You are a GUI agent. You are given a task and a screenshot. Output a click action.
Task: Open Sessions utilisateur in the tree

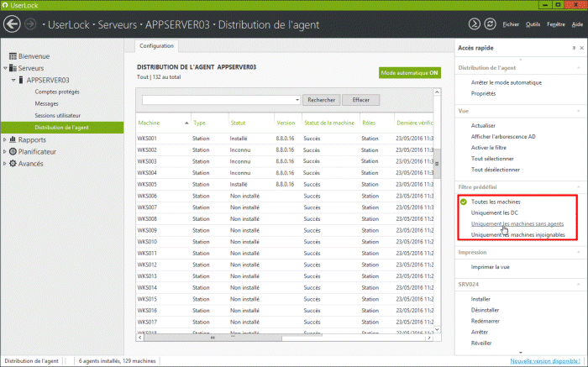point(57,115)
